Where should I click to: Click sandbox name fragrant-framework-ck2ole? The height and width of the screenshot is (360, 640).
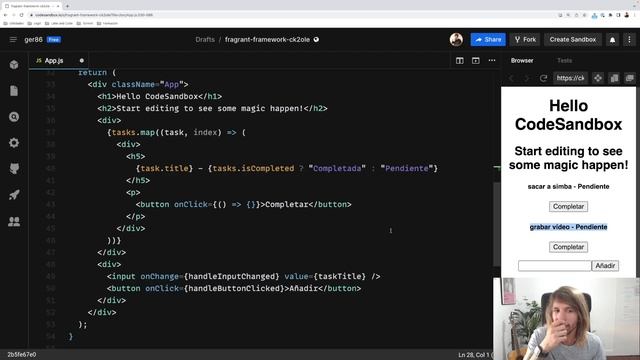(267, 40)
